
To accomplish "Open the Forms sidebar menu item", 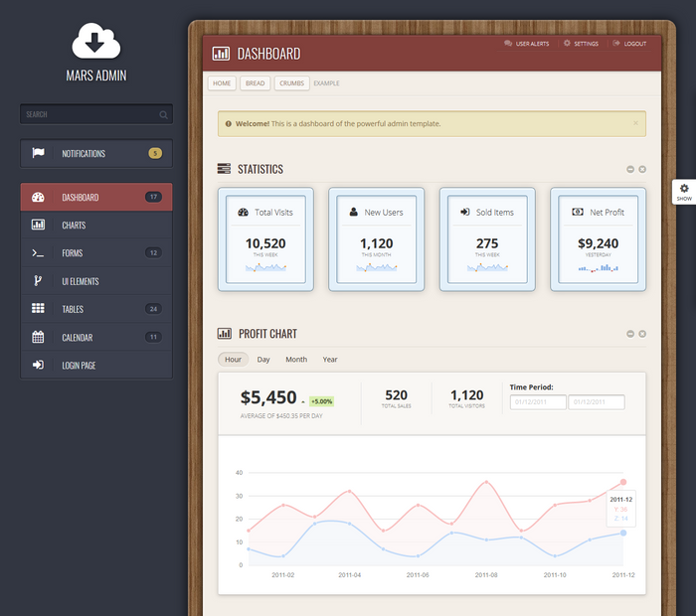I will (96, 252).
